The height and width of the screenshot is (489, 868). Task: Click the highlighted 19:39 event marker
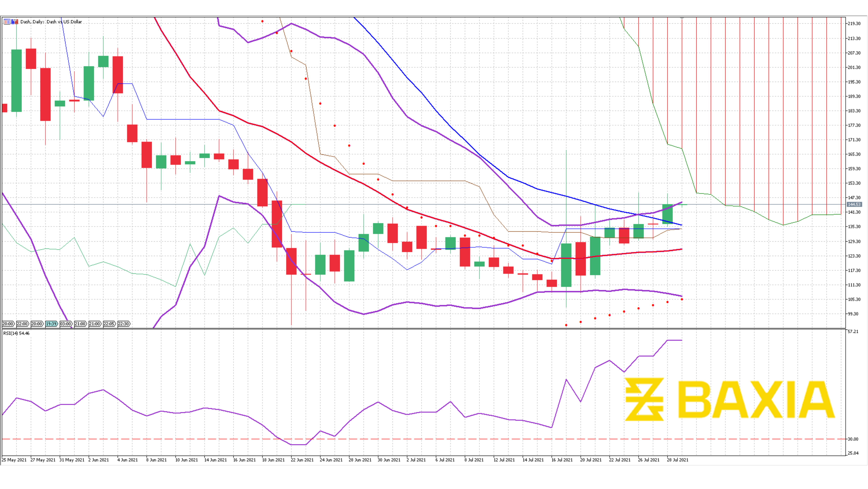pyautogui.click(x=51, y=324)
